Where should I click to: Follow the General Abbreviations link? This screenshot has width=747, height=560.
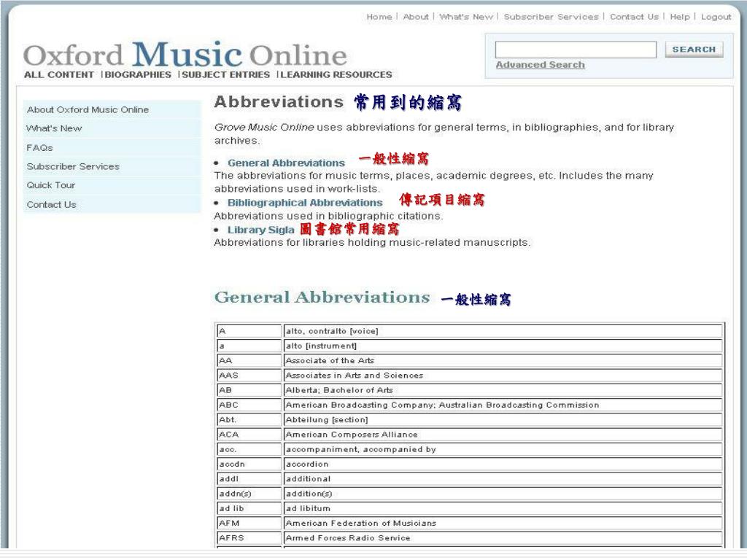[286, 163]
